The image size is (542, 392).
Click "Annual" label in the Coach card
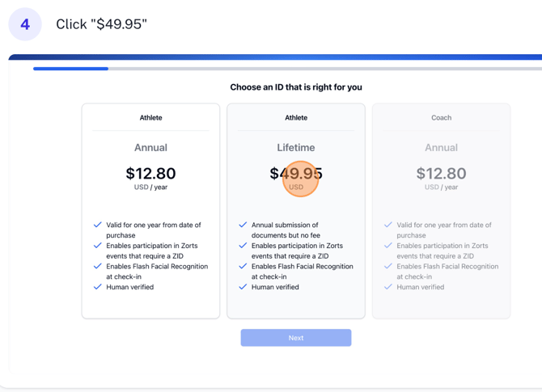441,148
